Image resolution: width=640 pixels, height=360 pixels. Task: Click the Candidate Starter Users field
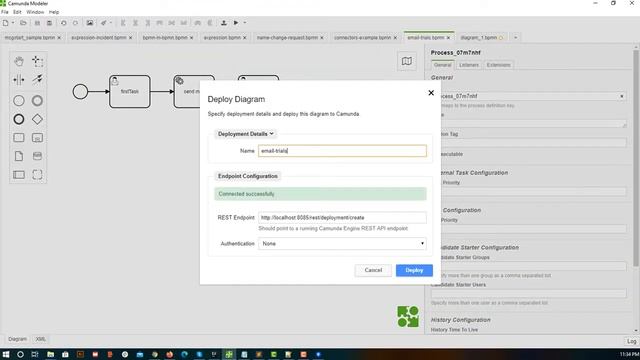529,293
